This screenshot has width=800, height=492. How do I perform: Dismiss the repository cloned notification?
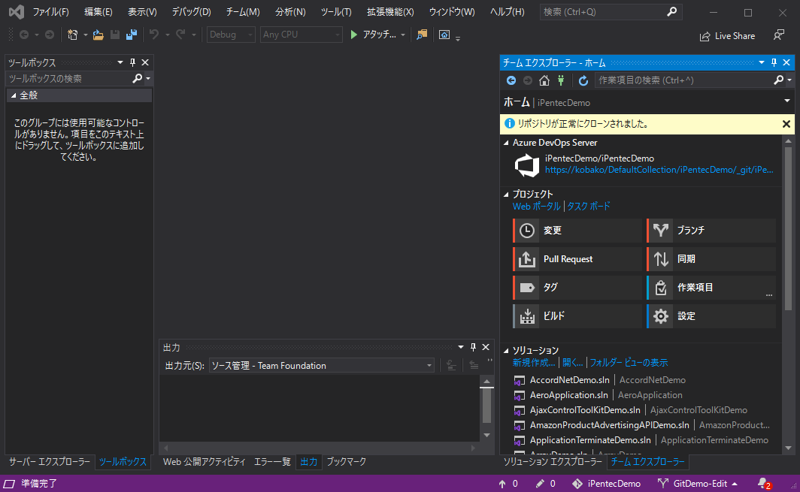(786, 124)
